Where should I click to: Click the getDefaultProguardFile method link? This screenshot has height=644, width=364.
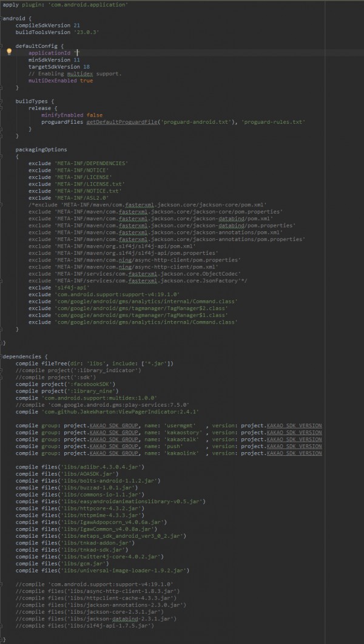pos(121,122)
